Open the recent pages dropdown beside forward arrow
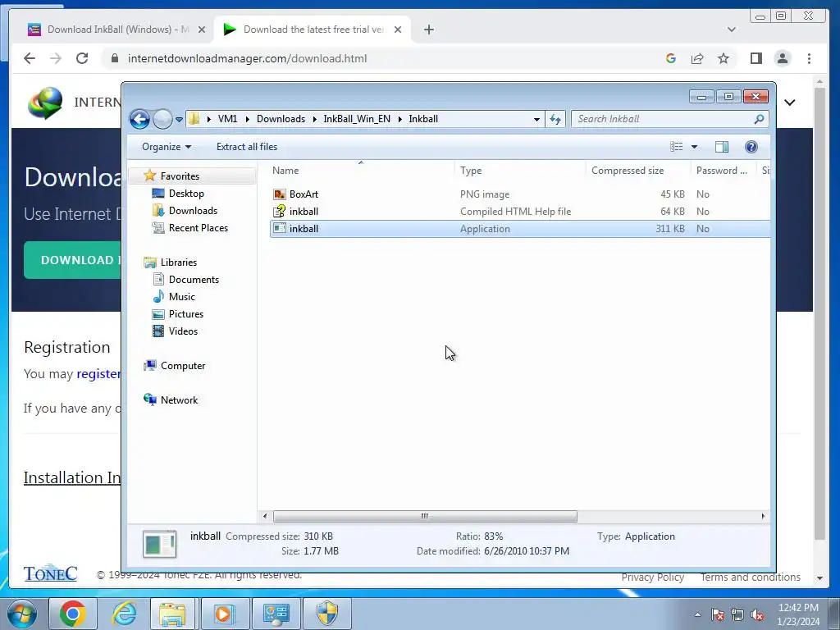The image size is (840, 630). click(x=179, y=120)
